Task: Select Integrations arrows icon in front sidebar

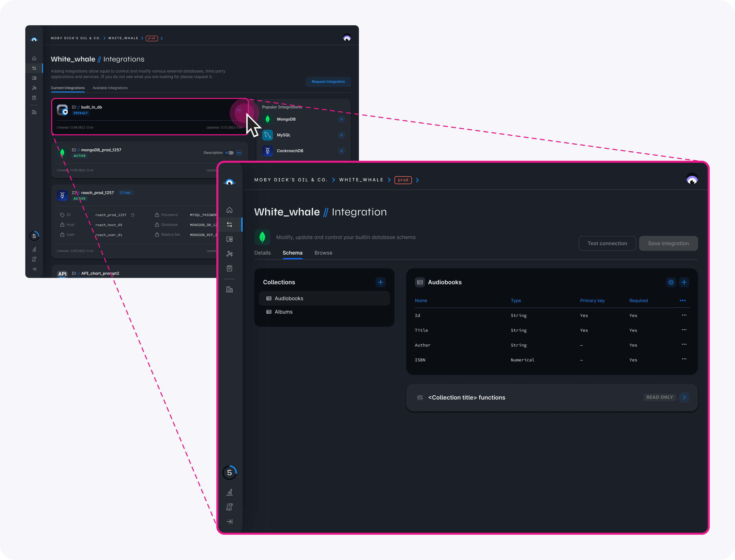Action: click(x=229, y=225)
